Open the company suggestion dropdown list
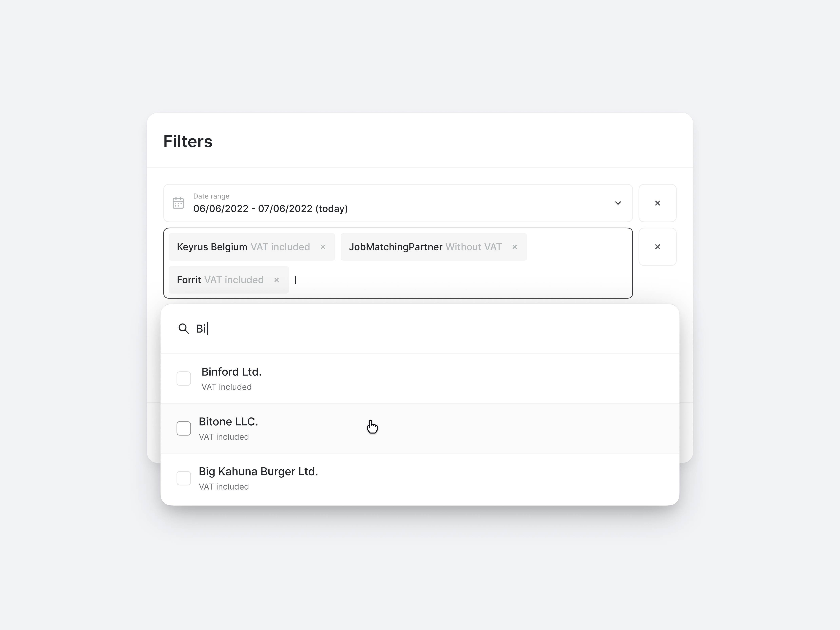The height and width of the screenshot is (630, 840). point(618,203)
